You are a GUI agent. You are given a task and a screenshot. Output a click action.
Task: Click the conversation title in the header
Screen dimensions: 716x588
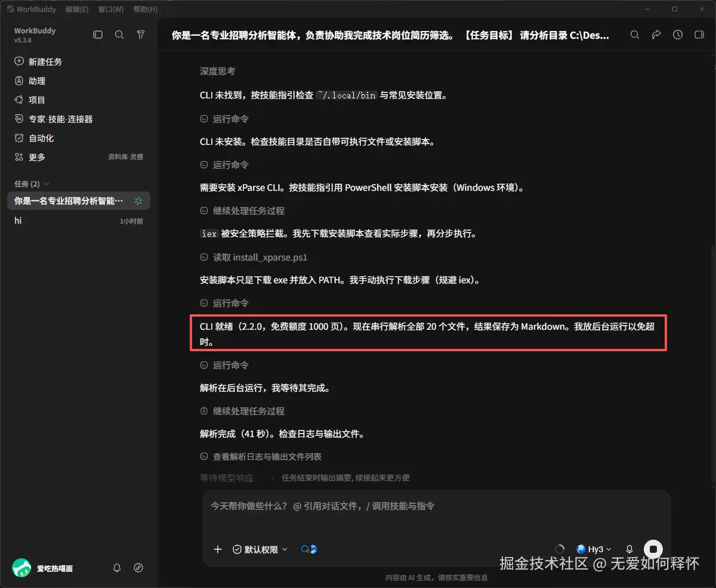tap(390, 35)
